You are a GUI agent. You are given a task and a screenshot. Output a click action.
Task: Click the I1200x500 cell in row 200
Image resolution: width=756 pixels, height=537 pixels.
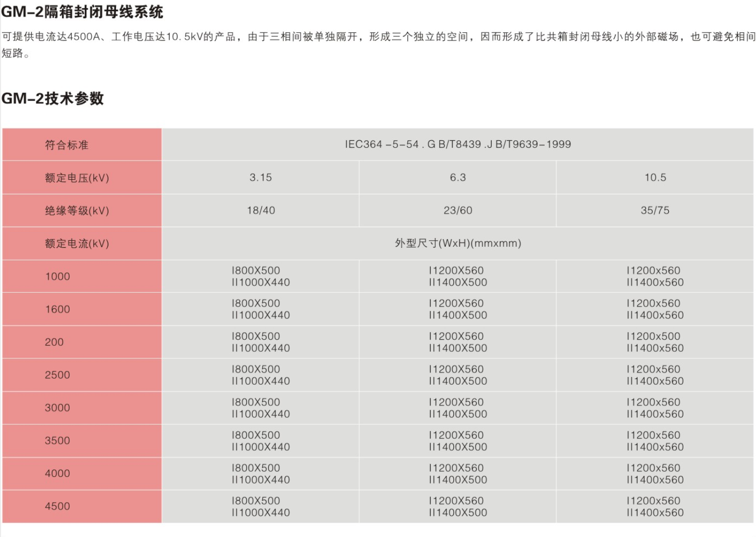point(655,342)
